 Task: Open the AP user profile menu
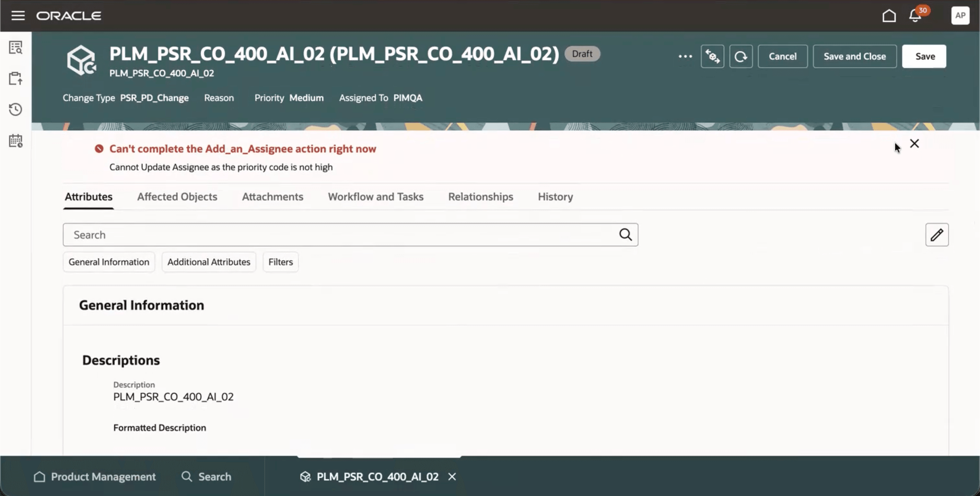pyautogui.click(x=960, y=16)
